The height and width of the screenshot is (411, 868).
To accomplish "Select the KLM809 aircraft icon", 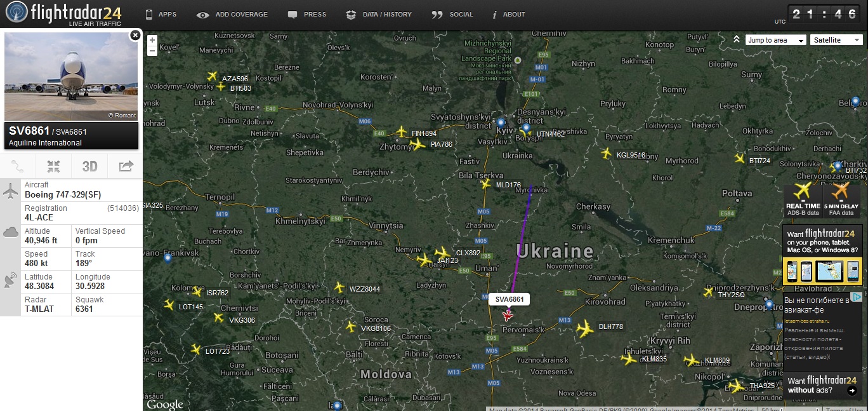I will pos(691,360).
